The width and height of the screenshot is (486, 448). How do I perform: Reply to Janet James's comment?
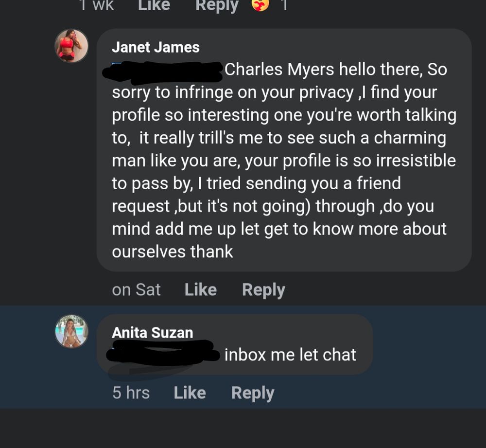[263, 290]
